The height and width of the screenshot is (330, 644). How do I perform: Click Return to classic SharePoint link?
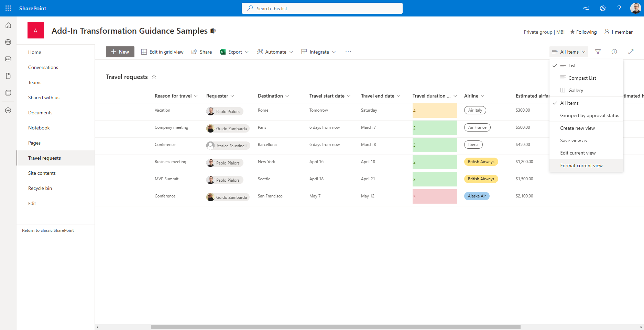pos(48,230)
